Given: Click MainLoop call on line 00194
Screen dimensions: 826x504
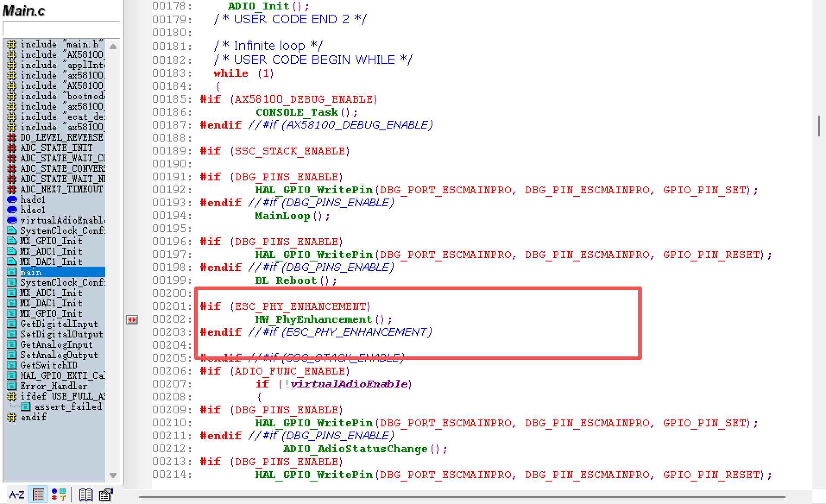Looking at the screenshot, I should tap(283, 216).
